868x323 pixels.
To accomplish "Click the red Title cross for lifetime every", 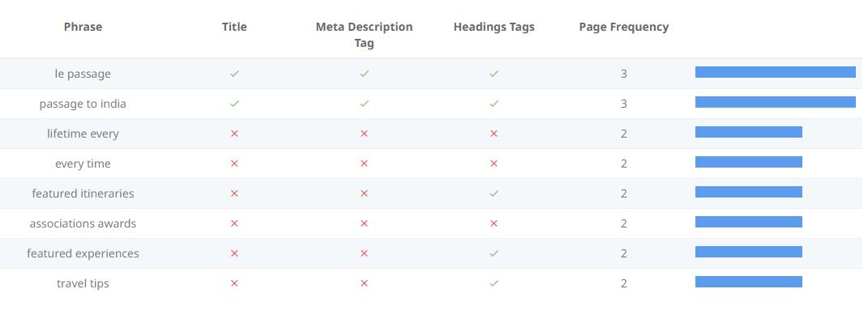I will [x=234, y=134].
